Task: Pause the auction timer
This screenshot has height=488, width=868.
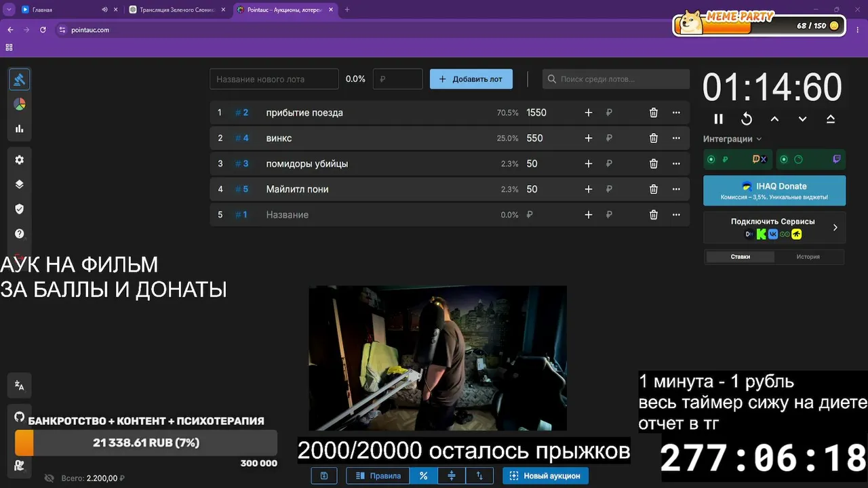Action: click(719, 119)
